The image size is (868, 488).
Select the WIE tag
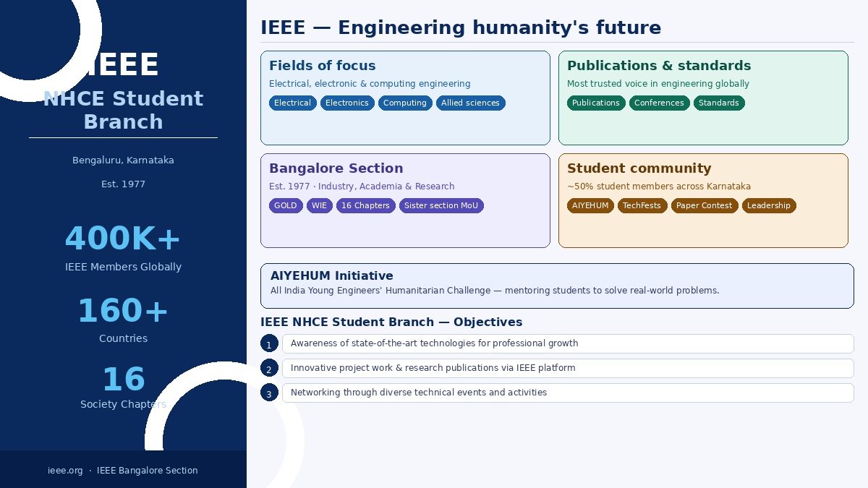319,206
